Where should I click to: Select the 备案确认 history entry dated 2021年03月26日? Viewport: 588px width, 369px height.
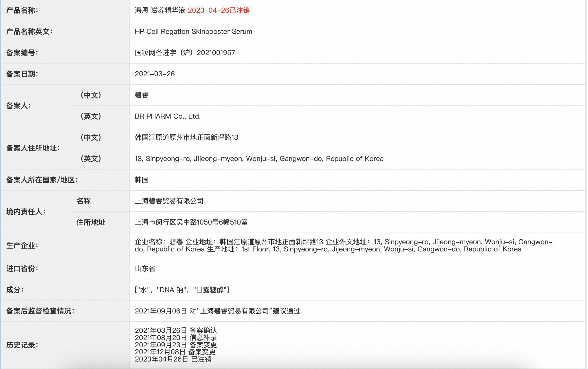click(x=176, y=330)
